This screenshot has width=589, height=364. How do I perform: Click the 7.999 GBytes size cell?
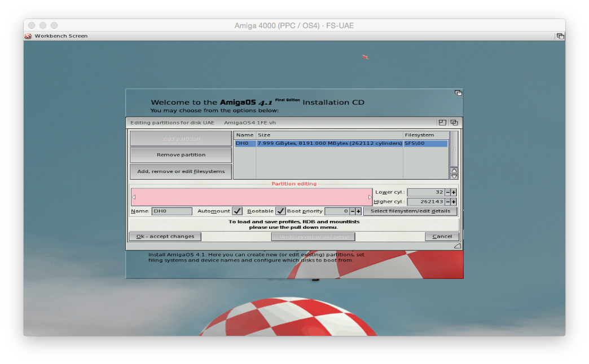(329, 143)
